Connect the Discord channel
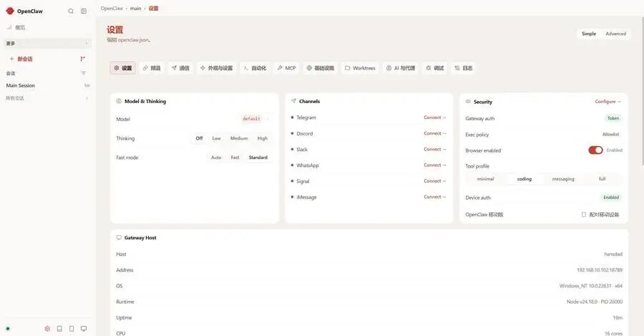The width and height of the screenshot is (644, 336). 435,134
